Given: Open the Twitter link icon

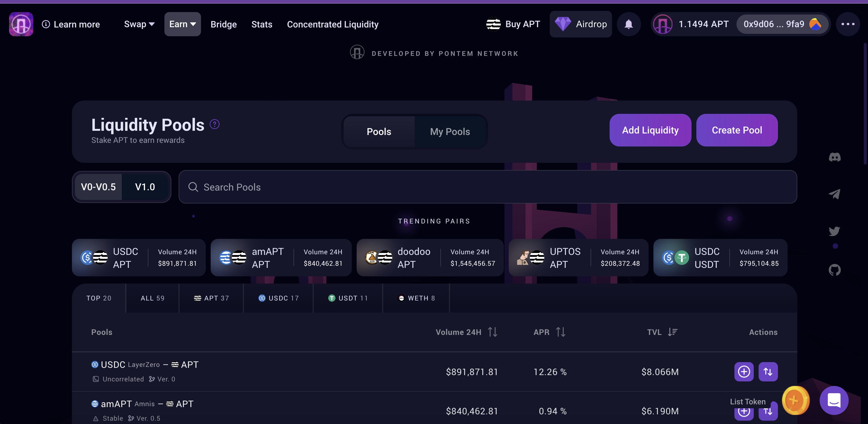Looking at the screenshot, I should coord(834,231).
